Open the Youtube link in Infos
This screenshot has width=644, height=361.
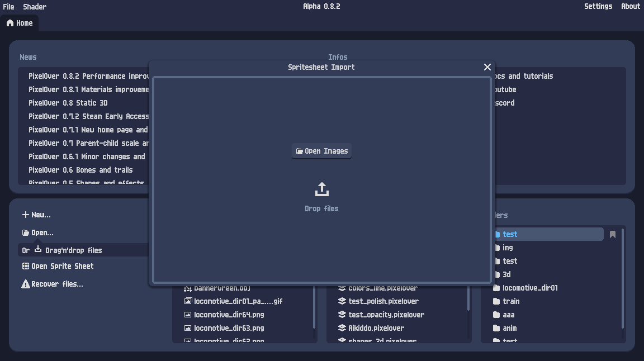(x=505, y=89)
